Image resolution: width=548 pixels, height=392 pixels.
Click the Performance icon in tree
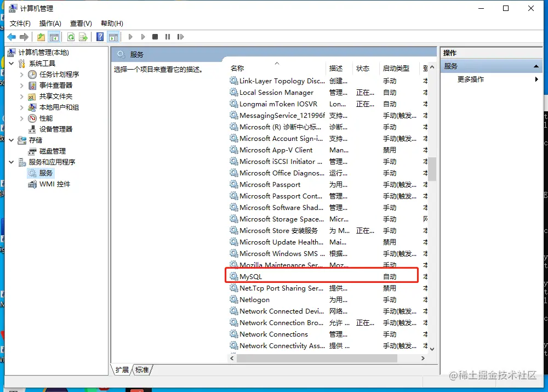(x=32, y=118)
